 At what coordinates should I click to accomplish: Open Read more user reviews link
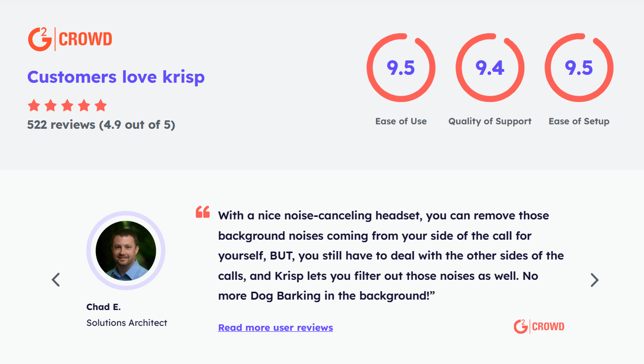276,327
